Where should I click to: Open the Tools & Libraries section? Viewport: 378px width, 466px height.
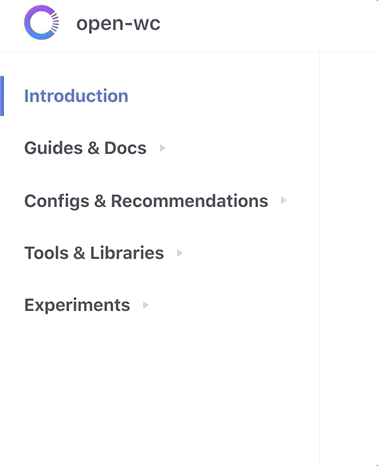[94, 253]
